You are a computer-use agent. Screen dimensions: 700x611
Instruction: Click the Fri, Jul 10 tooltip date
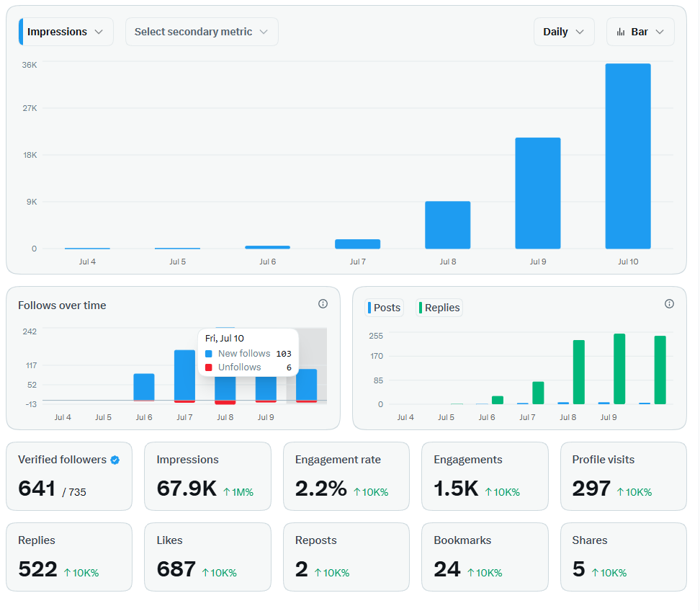(225, 339)
